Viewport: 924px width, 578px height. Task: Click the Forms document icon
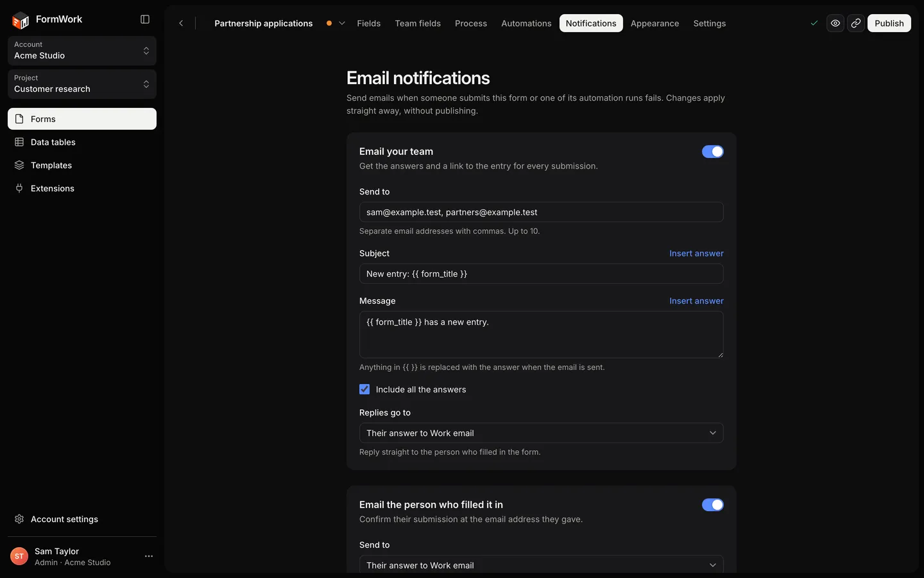pyautogui.click(x=19, y=119)
